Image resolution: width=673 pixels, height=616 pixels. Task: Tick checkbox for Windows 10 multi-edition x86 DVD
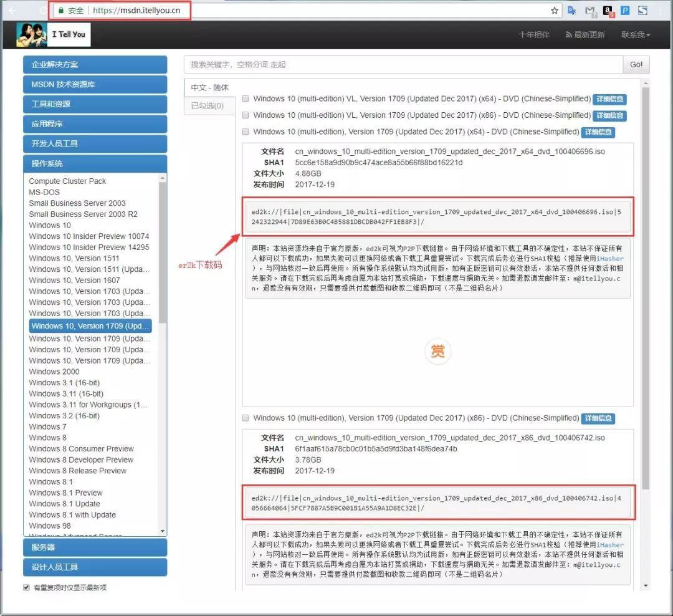tap(245, 418)
